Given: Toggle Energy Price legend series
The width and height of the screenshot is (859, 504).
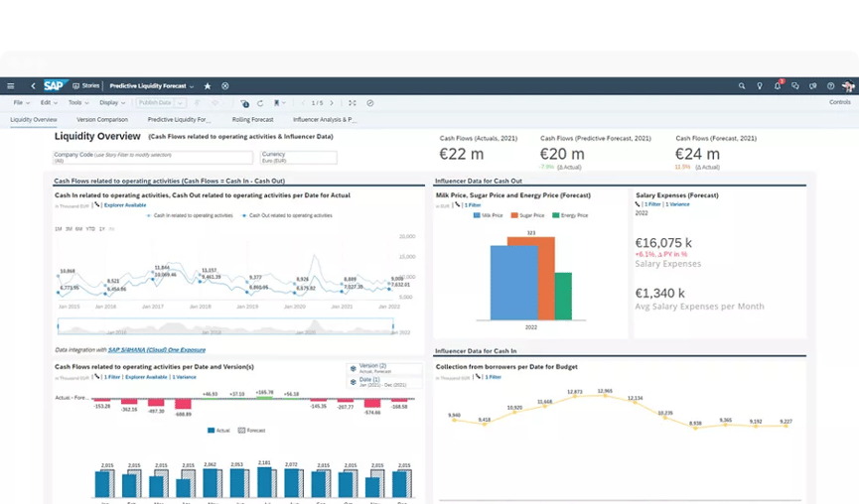Looking at the screenshot, I should [571, 215].
